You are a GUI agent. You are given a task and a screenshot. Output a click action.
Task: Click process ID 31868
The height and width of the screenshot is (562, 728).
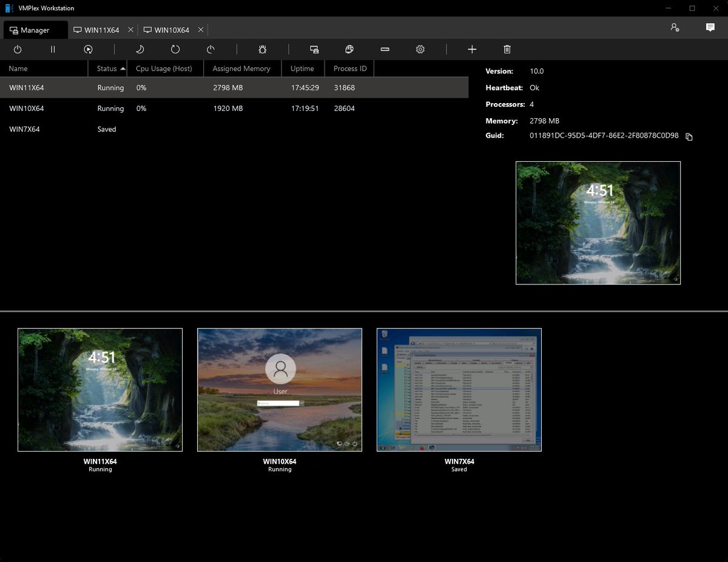[345, 88]
